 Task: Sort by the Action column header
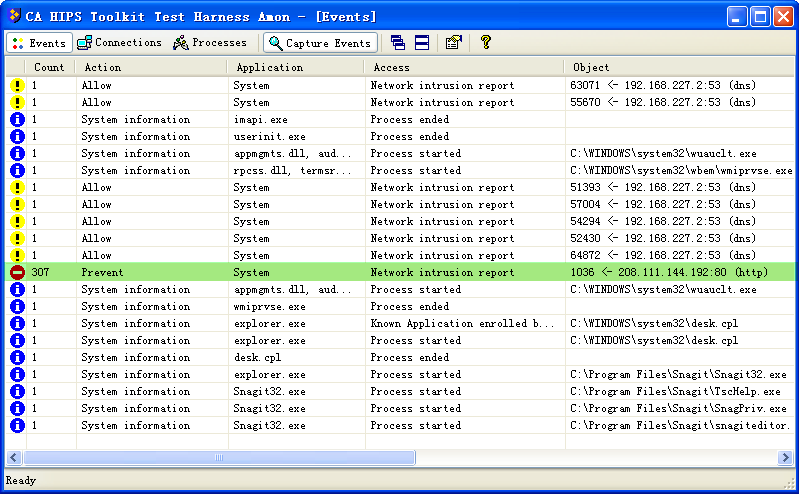click(x=151, y=67)
